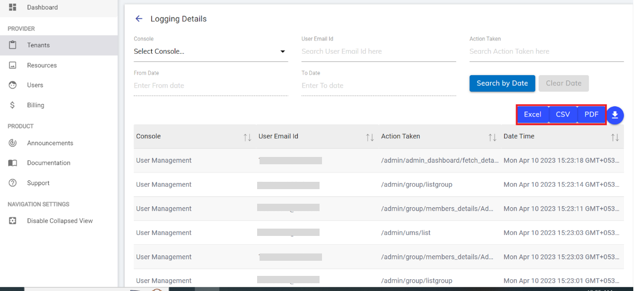
Task: Open Tenants using its clipboard icon
Action: (x=13, y=45)
